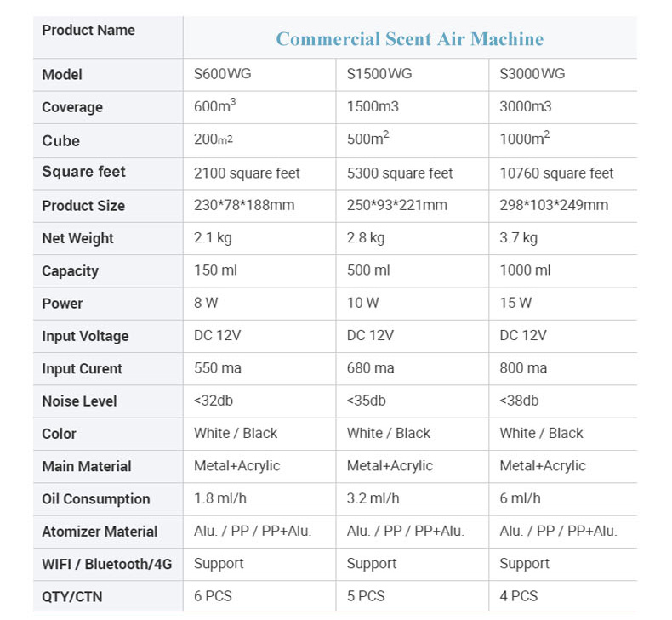Click the 500 ml capacity value
The width and height of the screenshot is (672, 620).
point(368,270)
